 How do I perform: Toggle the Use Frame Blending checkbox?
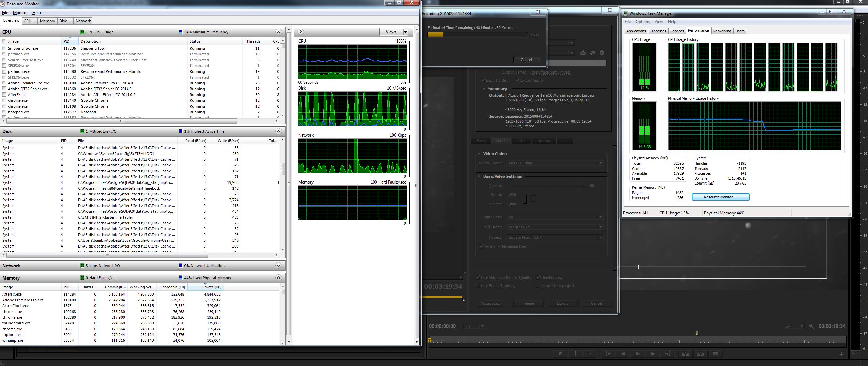(x=478, y=286)
